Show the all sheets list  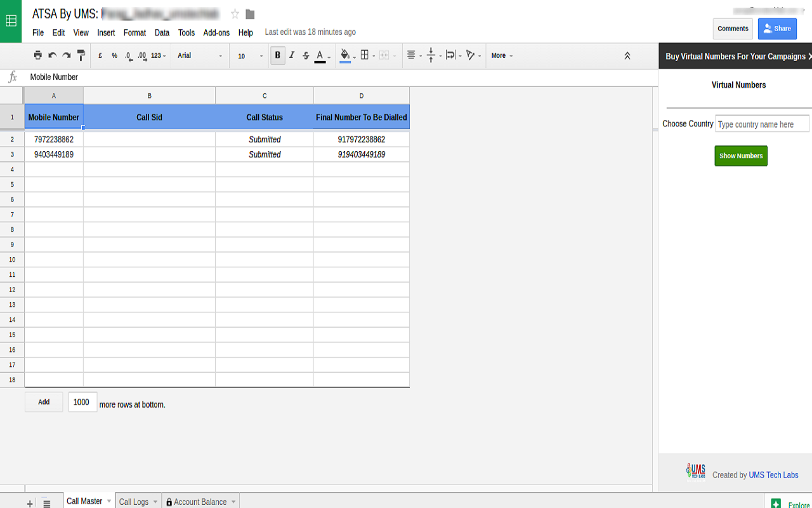pos(46,503)
